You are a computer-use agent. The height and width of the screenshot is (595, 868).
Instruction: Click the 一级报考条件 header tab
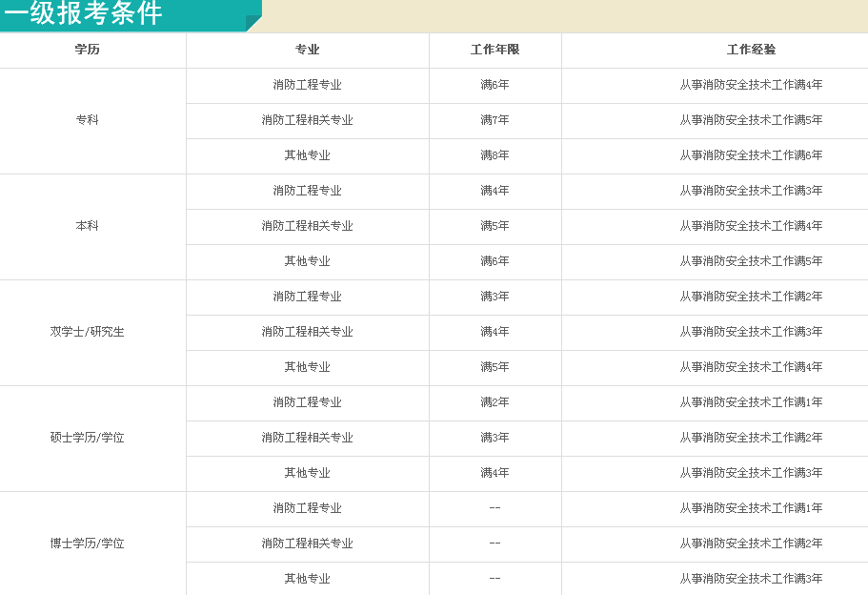pos(131,15)
